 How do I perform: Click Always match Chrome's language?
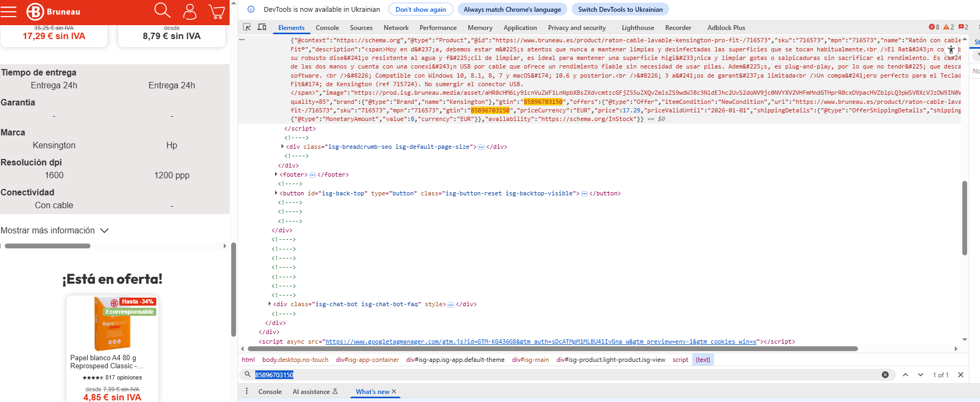pyautogui.click(x=512, y=9)
